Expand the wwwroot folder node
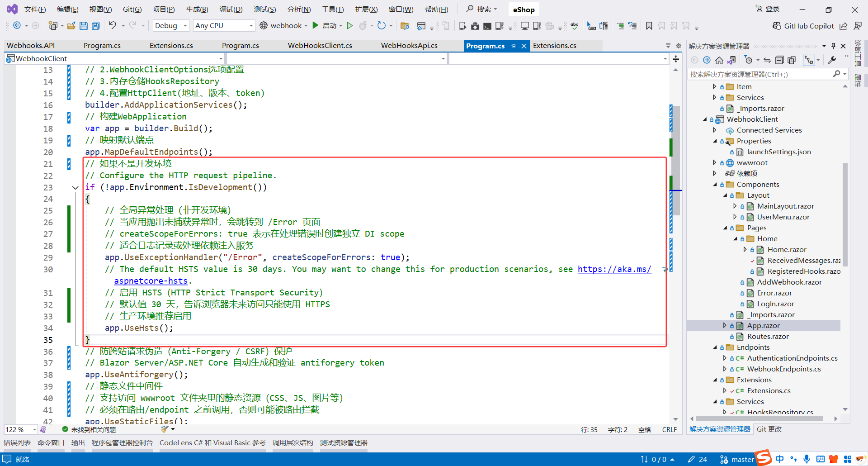 pos(715,162)
